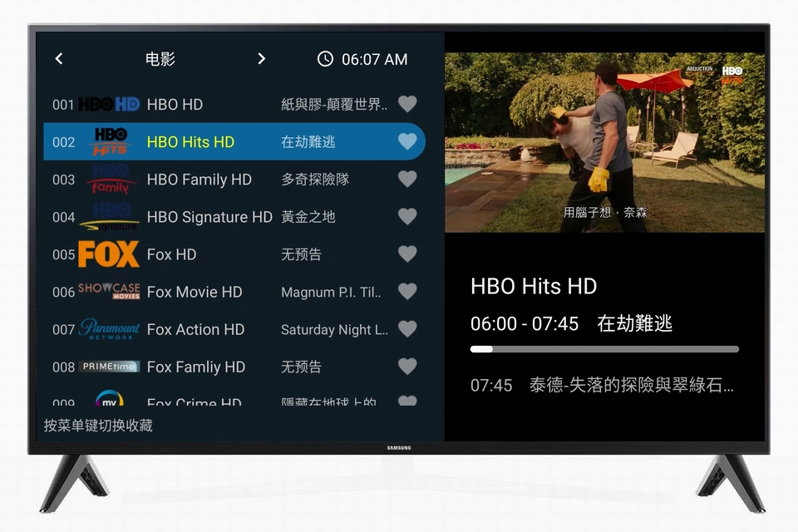Click 无预告 in the Fox Famliy HD row

click(301, 367)
